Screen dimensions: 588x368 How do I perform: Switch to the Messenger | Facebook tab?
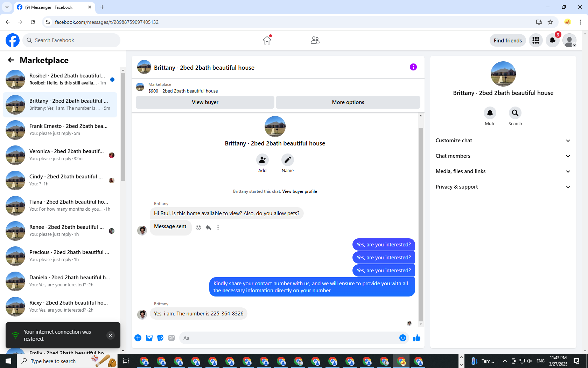[54, 7]
